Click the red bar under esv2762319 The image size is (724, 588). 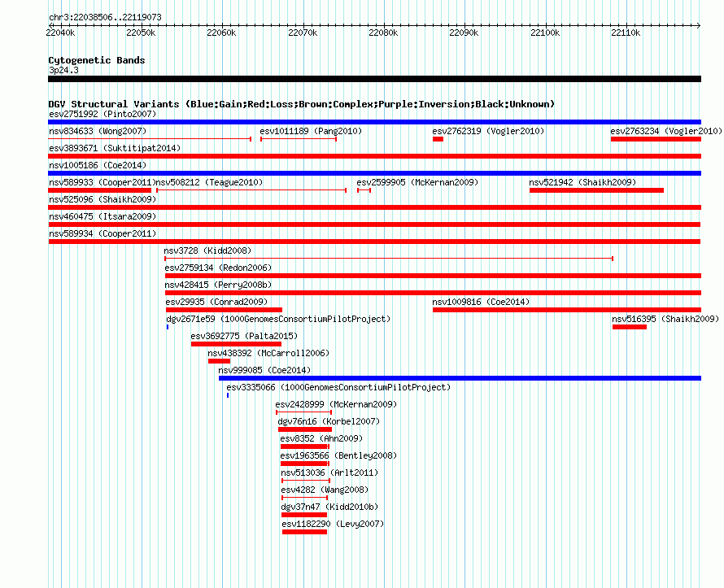point(438,139)
